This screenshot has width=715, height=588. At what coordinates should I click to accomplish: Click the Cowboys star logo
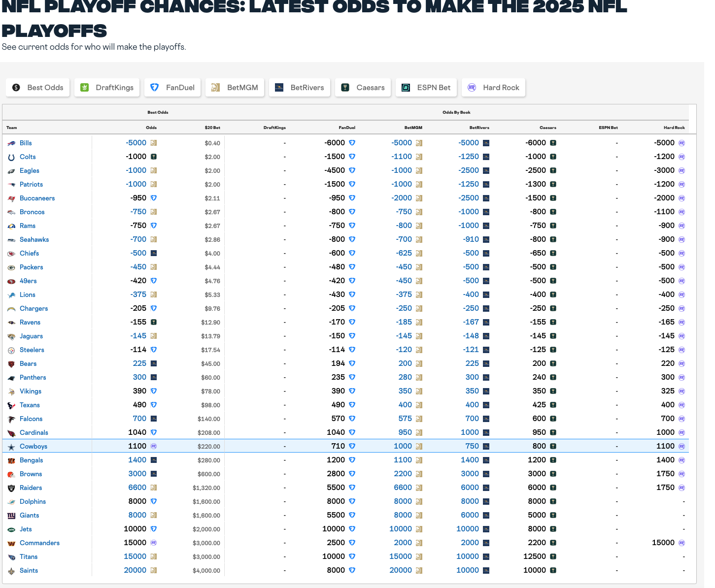click(11, 447)
